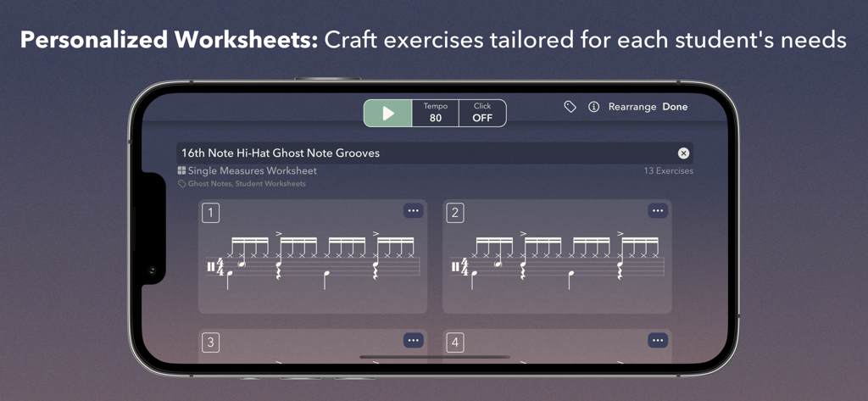868x401 pixels.
Task: Open the more options menu for exercise 2
Action: click(657, 211)
